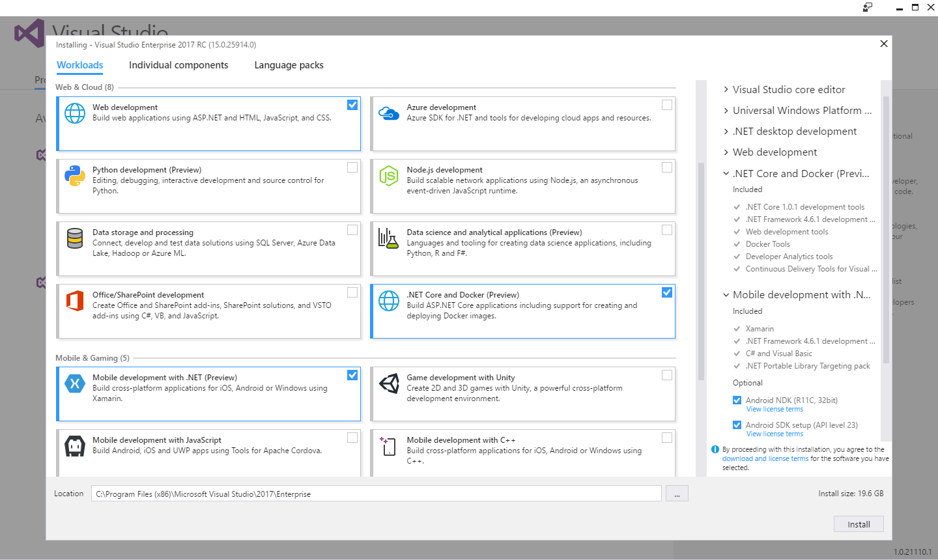Click the Node.js hexagon icon

pyautogui.click(x=389, y=175)
